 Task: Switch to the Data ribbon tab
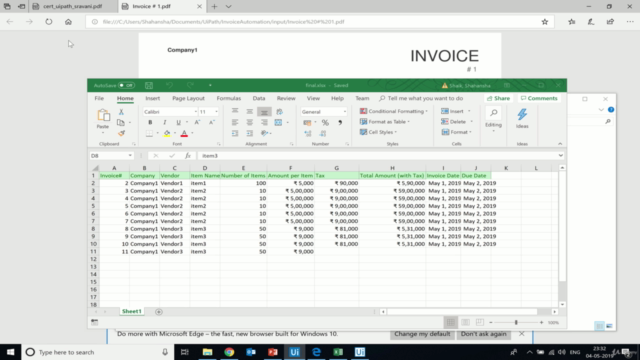point(259,98)
